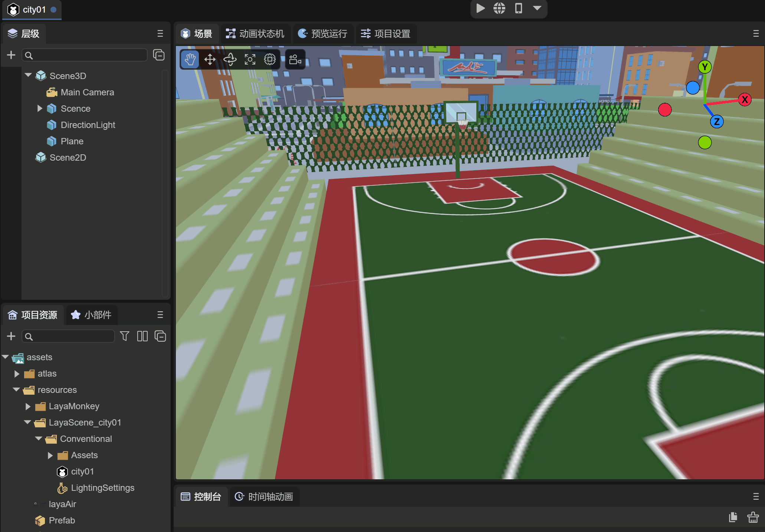The height and width of the screenshot is (532, 765).
Task: Click the focus-selection tool icon
Action: [250, 59]
